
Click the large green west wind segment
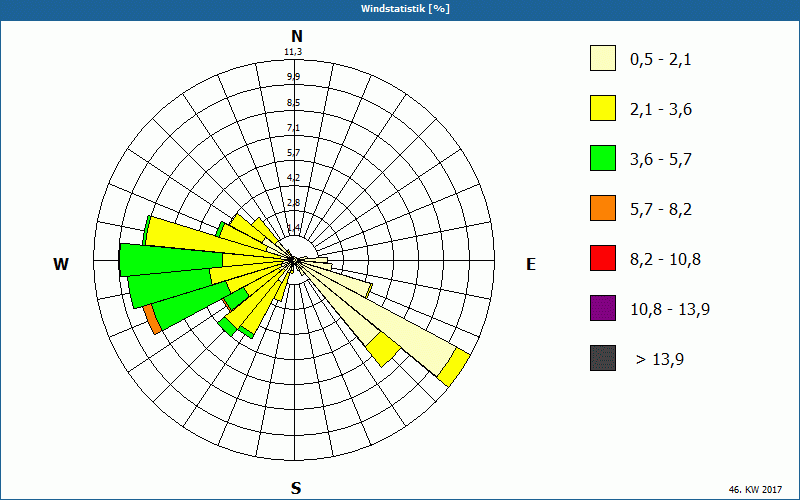tap(171, 258)
